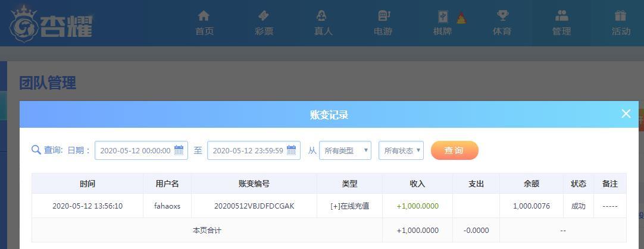Open the 体育 trophy icon
Image resolution: width=644 pixels, height=249 pixels.
pos(502,15)
